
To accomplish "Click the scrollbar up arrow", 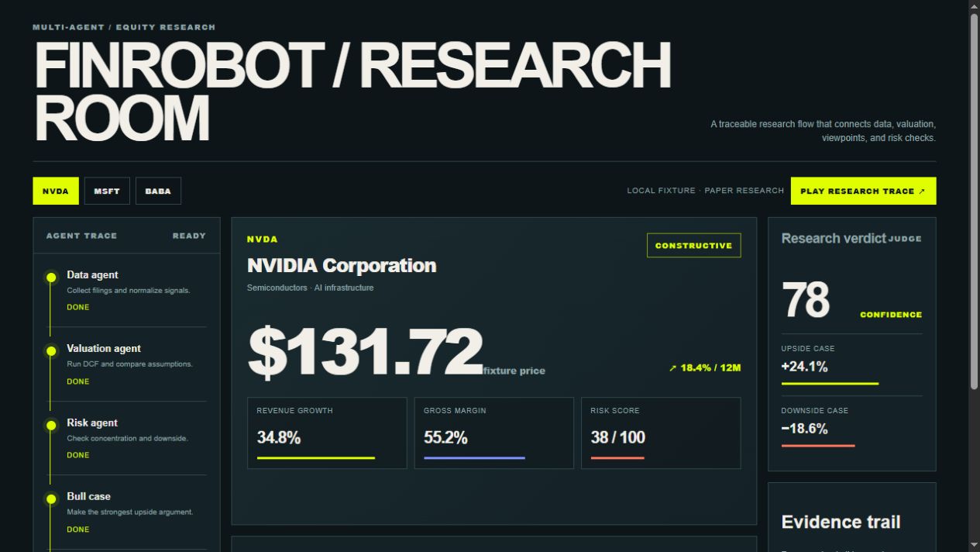I will [x=974, y=6].
